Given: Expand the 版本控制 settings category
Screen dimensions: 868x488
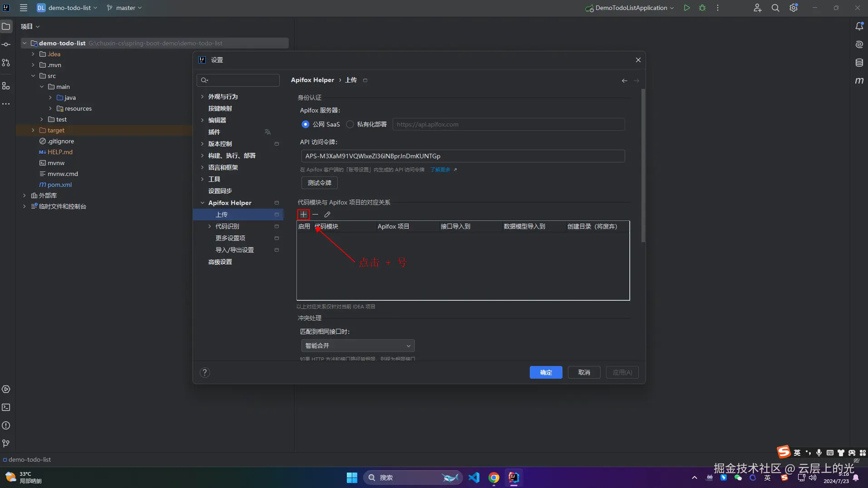Looking at the screenshot, I should [x=202, y=144].
